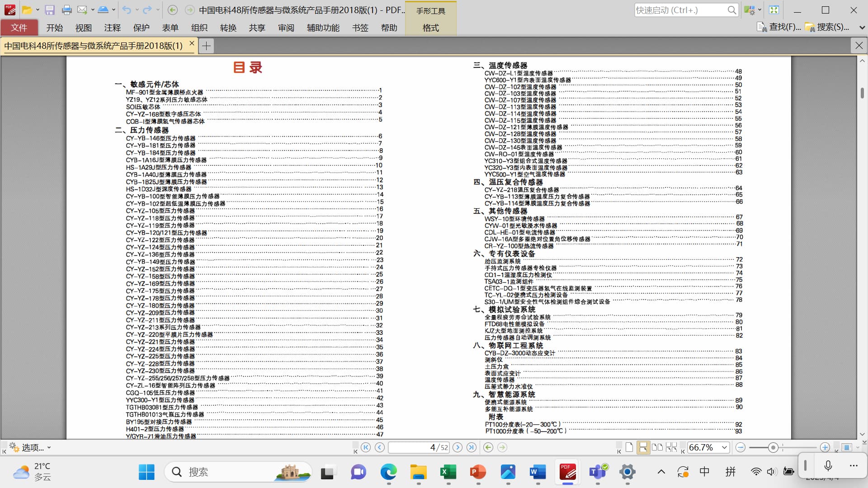Viewport: 868px width, 488px height.
Task: Click the zoom in plus button
Action: point(825,447)
